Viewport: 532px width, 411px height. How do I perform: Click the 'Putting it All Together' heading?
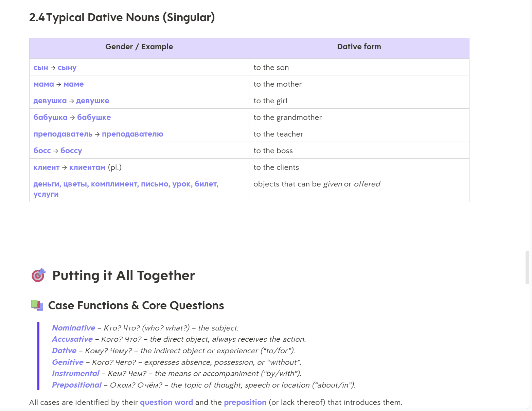[x=123, y=275]
